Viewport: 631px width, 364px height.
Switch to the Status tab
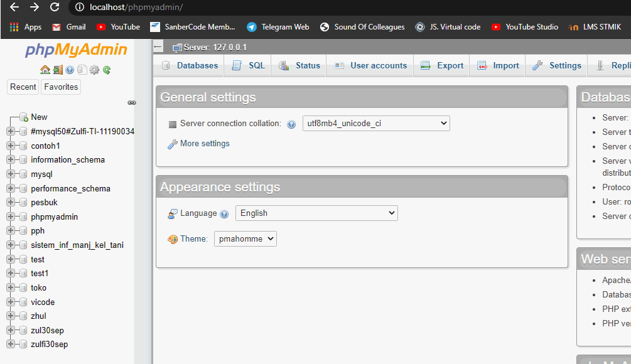coord(299,65)
